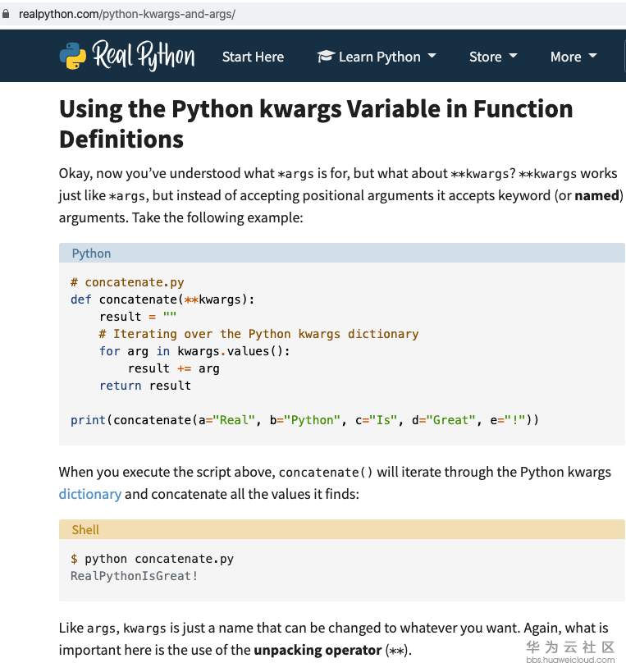Screen dimensions: 626x672
Task: Expand the Learn Python dropdown arrow
Action: pos(432,56)
